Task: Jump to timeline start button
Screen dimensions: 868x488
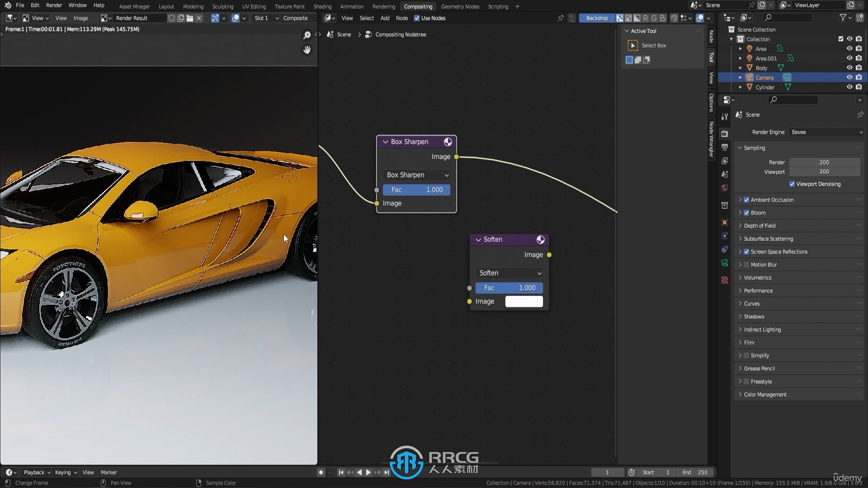Action: (341, 472)
